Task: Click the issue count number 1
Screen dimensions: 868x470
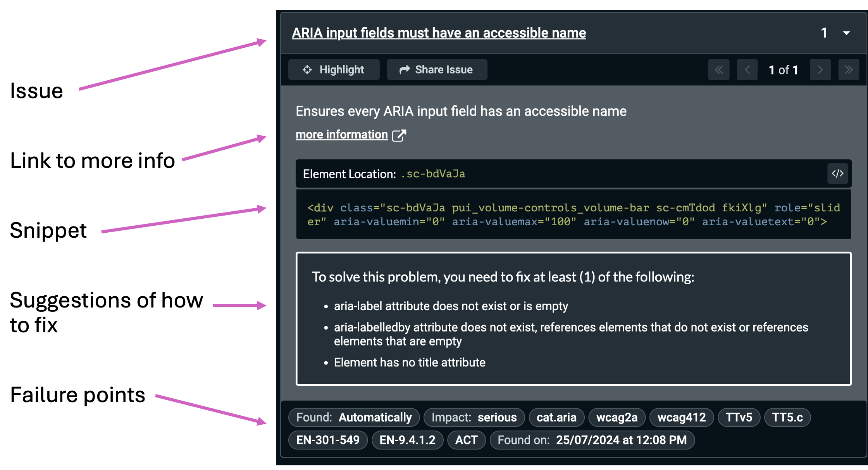Action: tap(824, 33)
